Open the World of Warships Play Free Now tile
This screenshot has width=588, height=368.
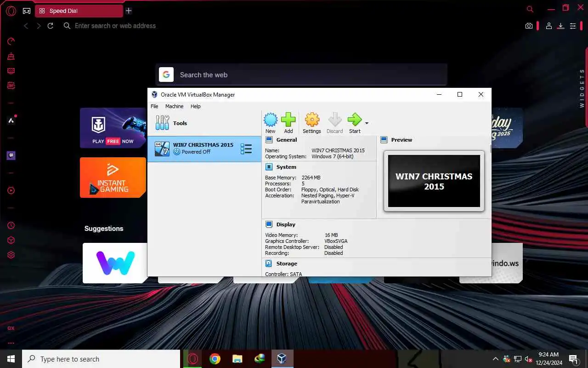coord(113,128)
